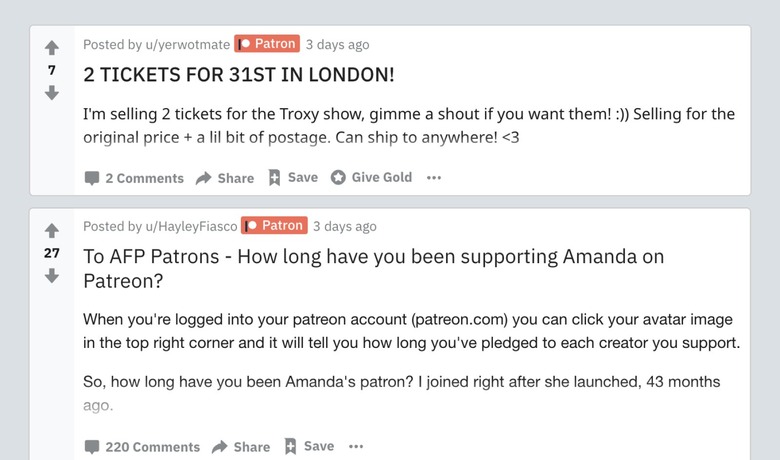Open more options on tickets post
780x460 pixels.
pos(434,178)
